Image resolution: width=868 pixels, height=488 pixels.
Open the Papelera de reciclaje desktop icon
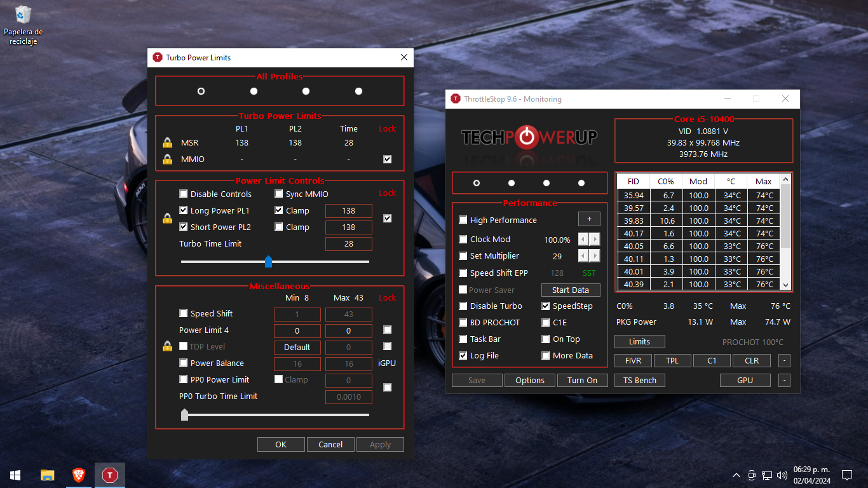tap(23, 25)
